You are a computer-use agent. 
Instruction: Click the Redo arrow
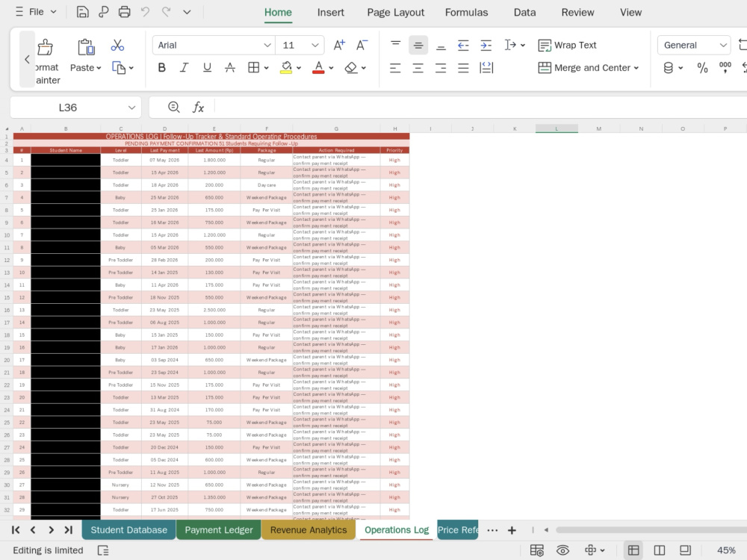(x=166, y=12)
